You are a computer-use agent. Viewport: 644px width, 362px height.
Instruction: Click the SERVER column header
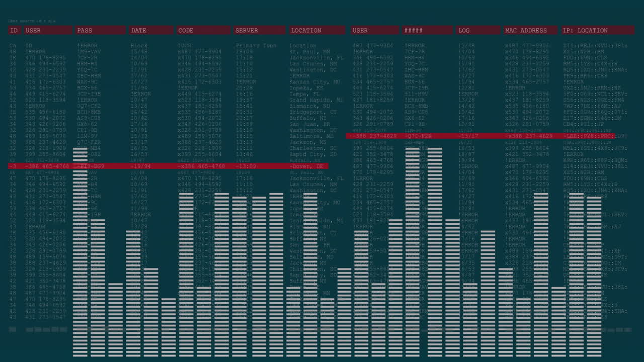tap(246, 30)
